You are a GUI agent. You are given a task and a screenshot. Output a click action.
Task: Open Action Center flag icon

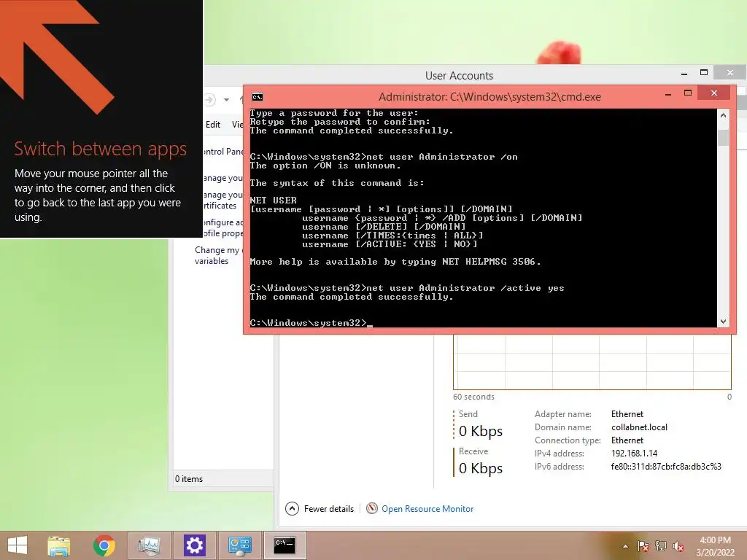[643, 546]
